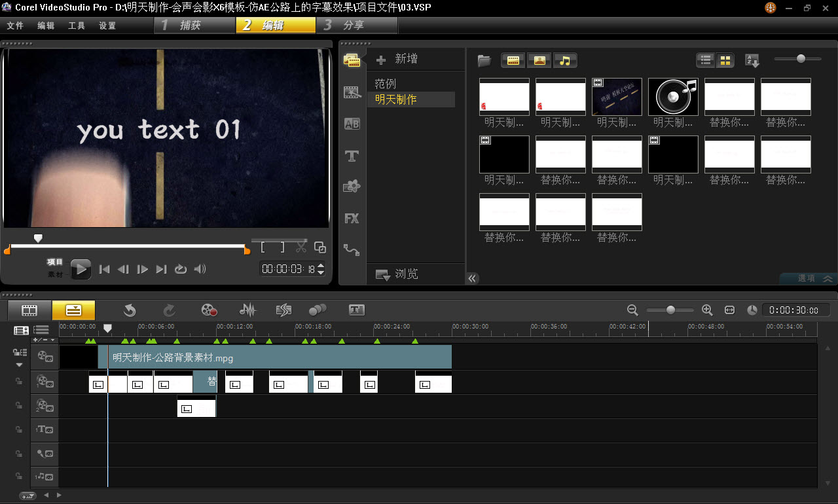Click the Corel orange globe icon in title bar
838x504 pixels.
(771, 8)
